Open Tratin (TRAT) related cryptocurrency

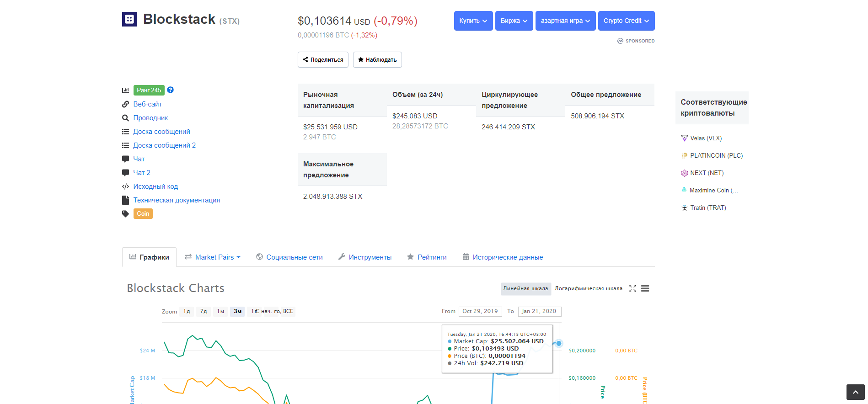pyautogui.click(x=708, y=207)
